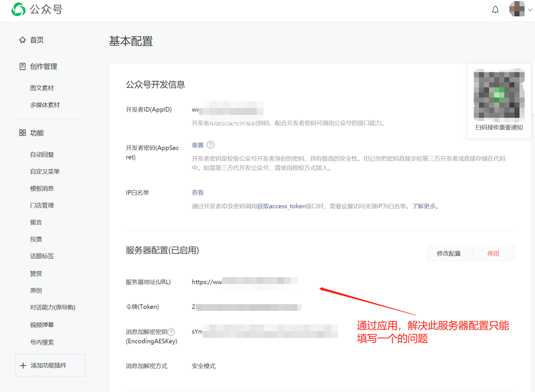Click the document icon beside 创作管理
Image resolution: width=535 pixels, height=392 pixels.
[22, 66]
